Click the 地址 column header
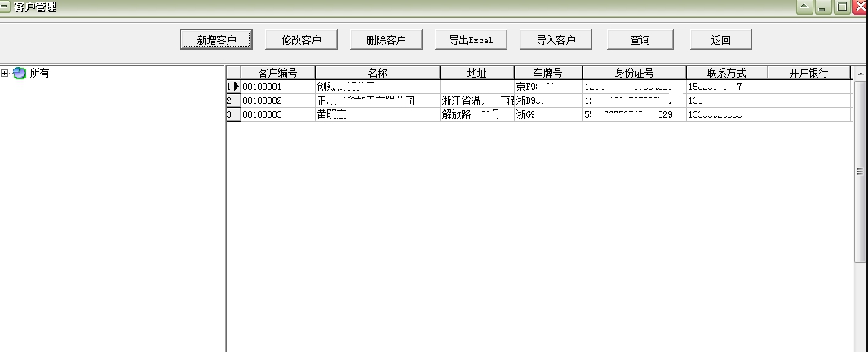This screenshot has width=868, height=352. click(477, 73)
